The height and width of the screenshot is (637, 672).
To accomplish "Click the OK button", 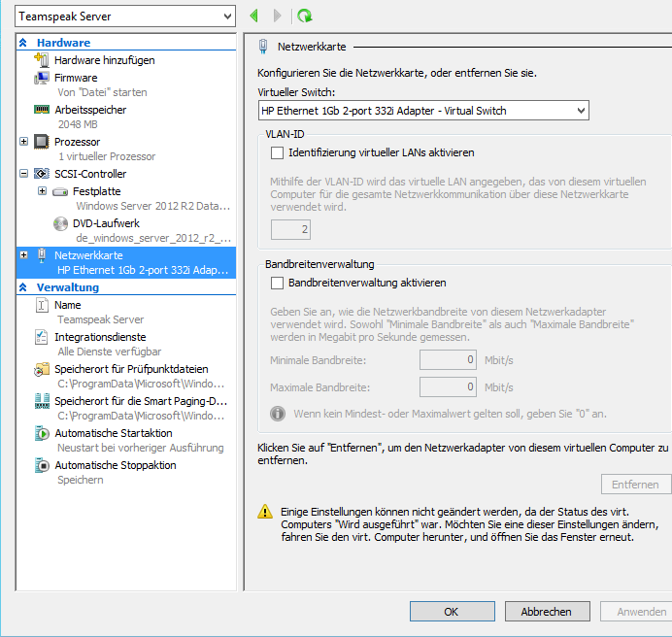I will coord(453,612).
